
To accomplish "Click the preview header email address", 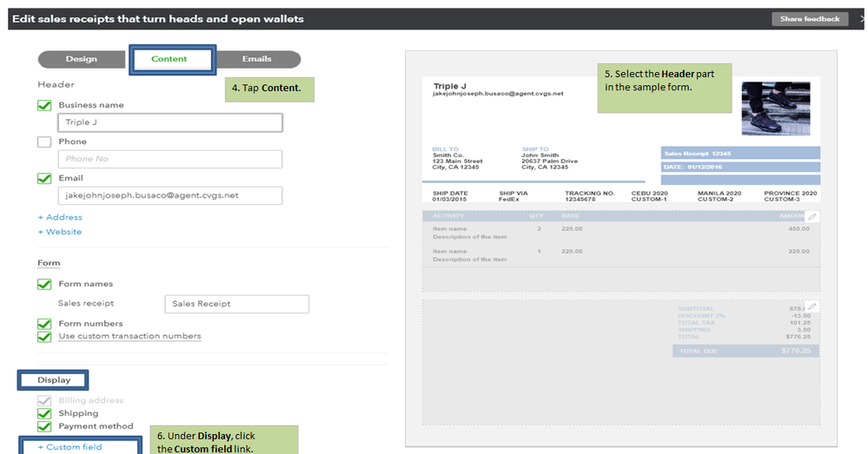I will (498, 94).
